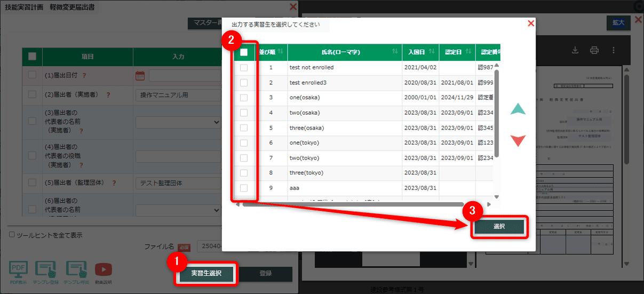
Task: Click the 実習生選択 button
Action: point(205,274)
